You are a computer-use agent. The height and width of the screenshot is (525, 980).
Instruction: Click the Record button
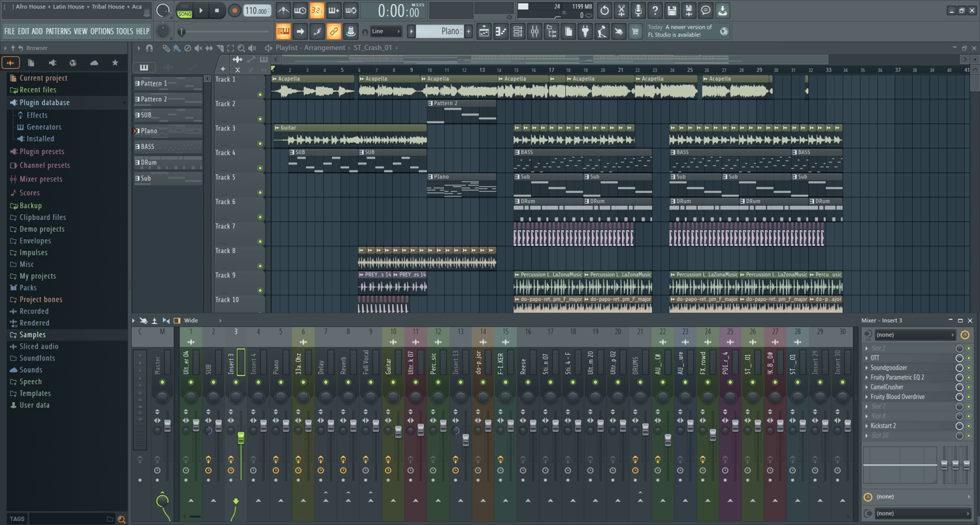coord(235,10)
